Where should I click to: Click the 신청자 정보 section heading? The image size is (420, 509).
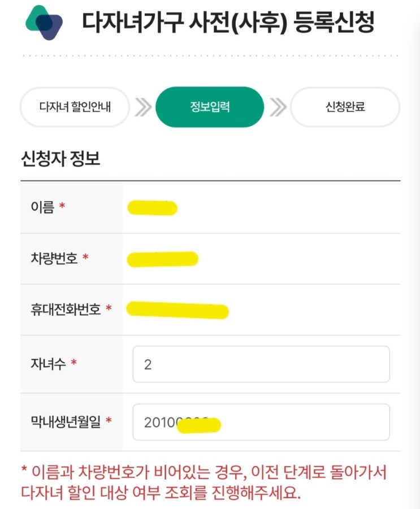(60, 159)
